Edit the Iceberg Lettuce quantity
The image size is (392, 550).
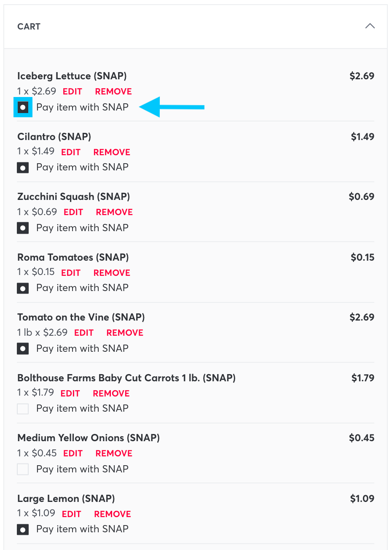pyautogui.click(x=72, y=92)
